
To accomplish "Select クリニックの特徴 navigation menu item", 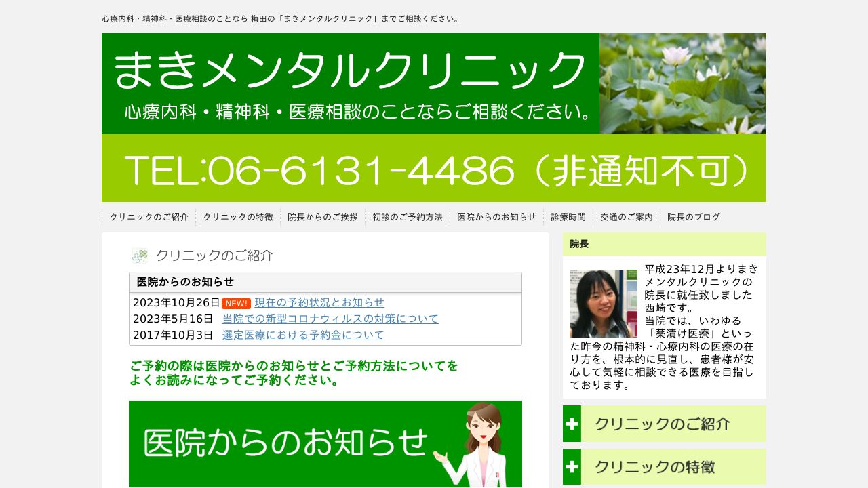I will pyautogui.click(x=238, y=218).
